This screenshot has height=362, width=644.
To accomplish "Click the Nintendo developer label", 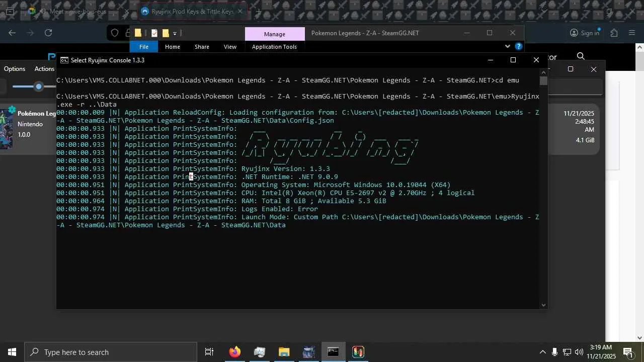I will [x=30, y=124].
